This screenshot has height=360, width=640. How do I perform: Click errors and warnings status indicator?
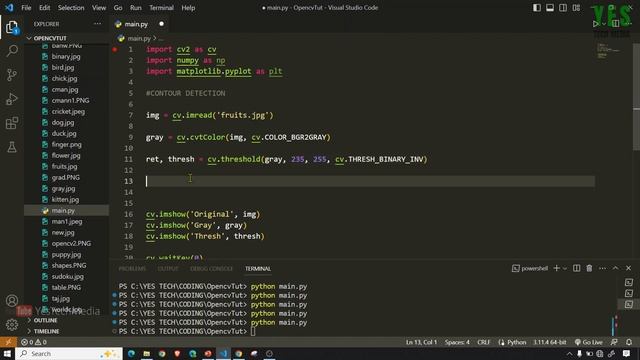(x=33, y=342)
